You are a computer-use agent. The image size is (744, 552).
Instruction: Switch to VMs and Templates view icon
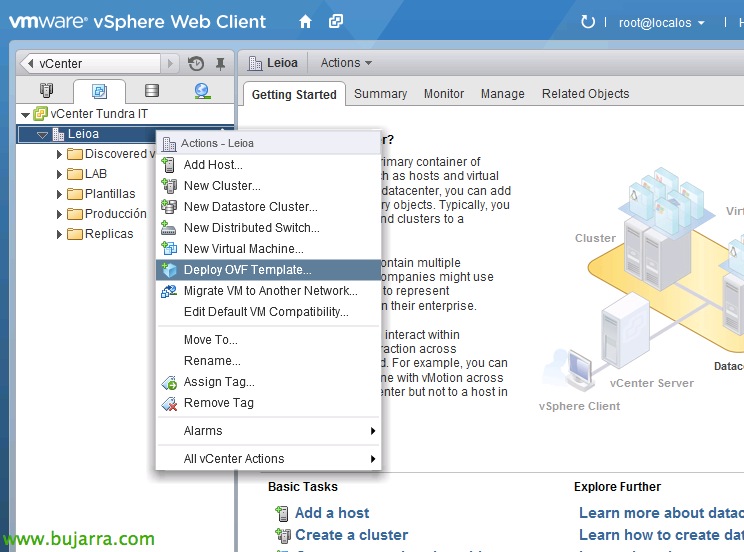[99, 91]
